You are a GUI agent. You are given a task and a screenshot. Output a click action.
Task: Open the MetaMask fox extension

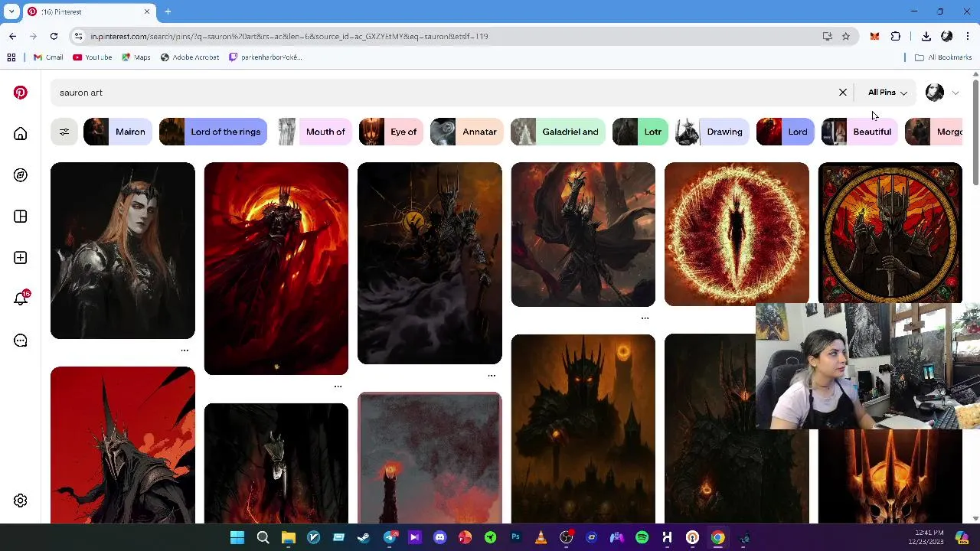point(874,36)
